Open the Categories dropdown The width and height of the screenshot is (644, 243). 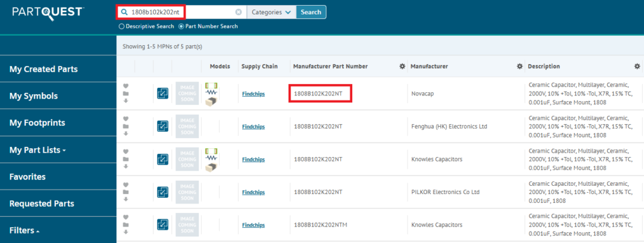[271, 13]
